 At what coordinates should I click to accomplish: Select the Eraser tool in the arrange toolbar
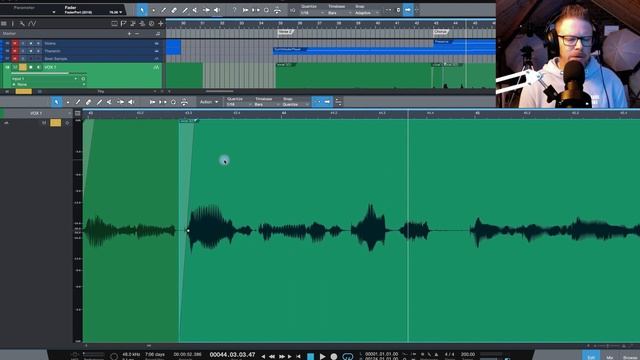click(x=174, y=10)
